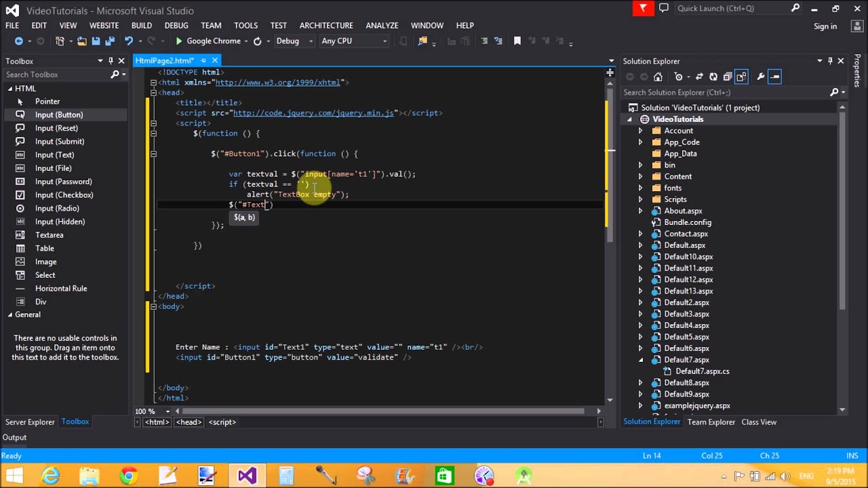
Task: Click the Save All toolbar icon
Action: tap(109, 41)
